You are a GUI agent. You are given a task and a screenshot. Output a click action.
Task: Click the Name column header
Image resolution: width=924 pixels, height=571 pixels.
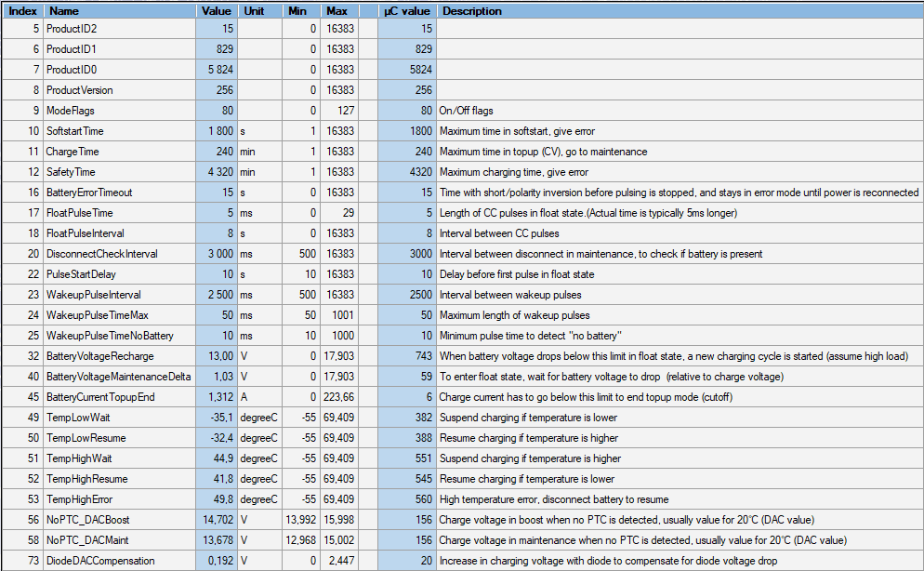(x=119, y=11)
